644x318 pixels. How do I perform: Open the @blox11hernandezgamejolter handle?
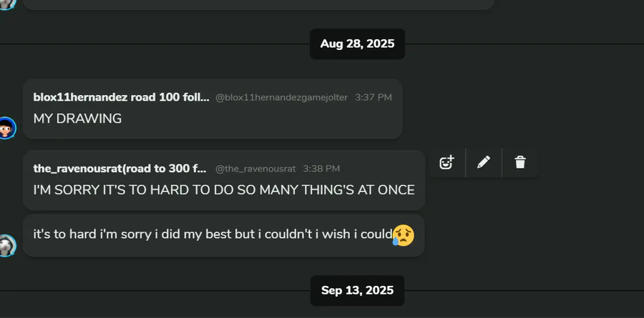pyautogui.click(x=281, y=98)
